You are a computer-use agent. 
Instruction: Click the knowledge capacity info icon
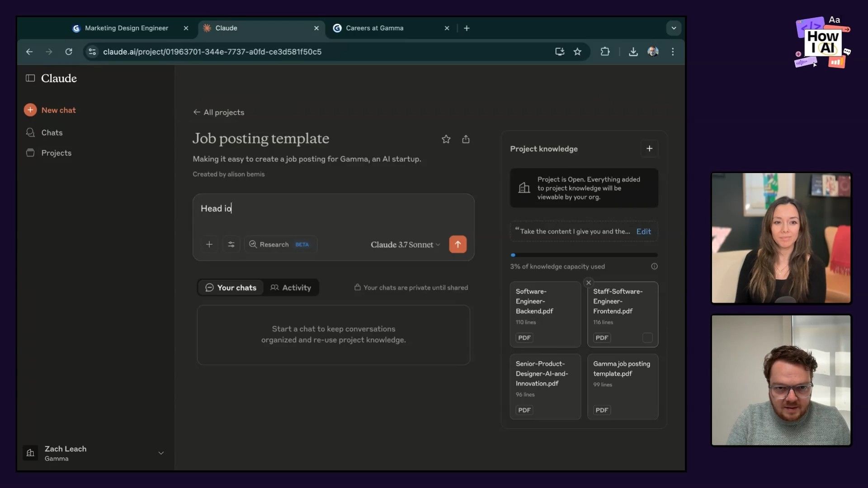click(654, 267)
